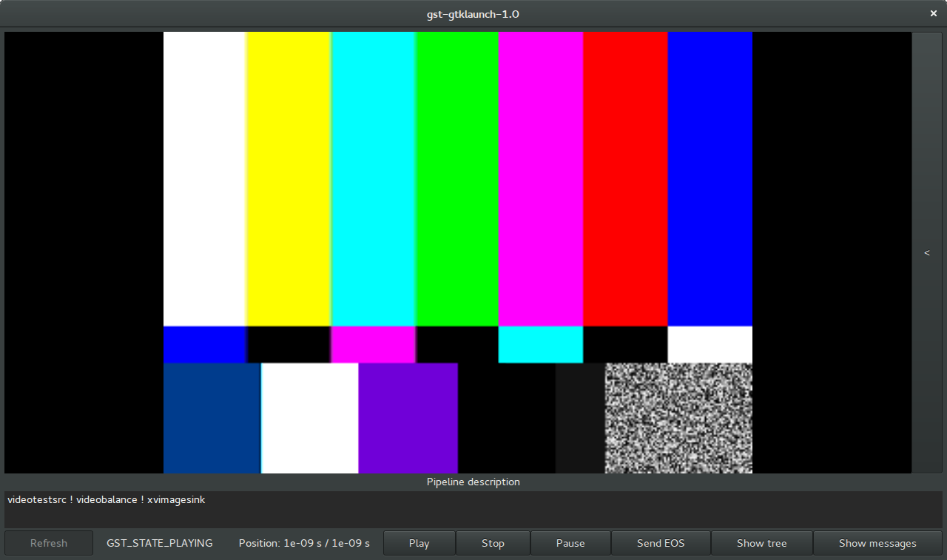Select the magenta bar in the test pattern
This screenshot has height=560, width=947.
(541, 178)
